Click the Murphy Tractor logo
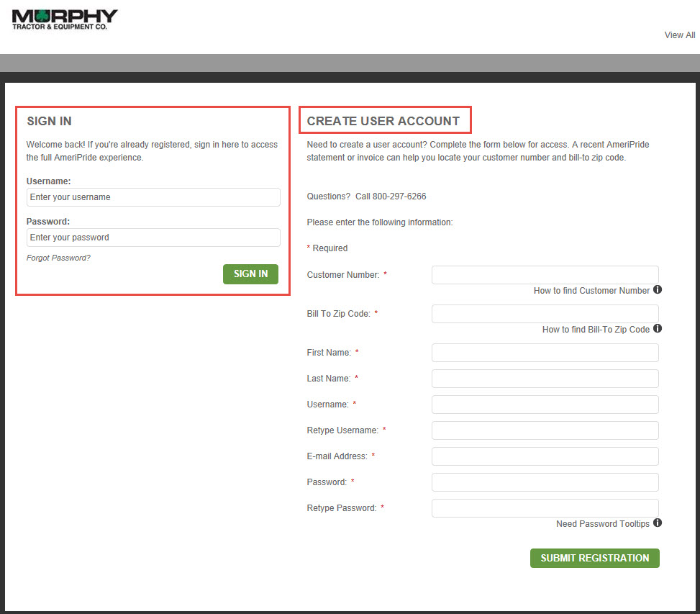The height and width of the screenshot is (614, 700). click(x=65, y=19)
